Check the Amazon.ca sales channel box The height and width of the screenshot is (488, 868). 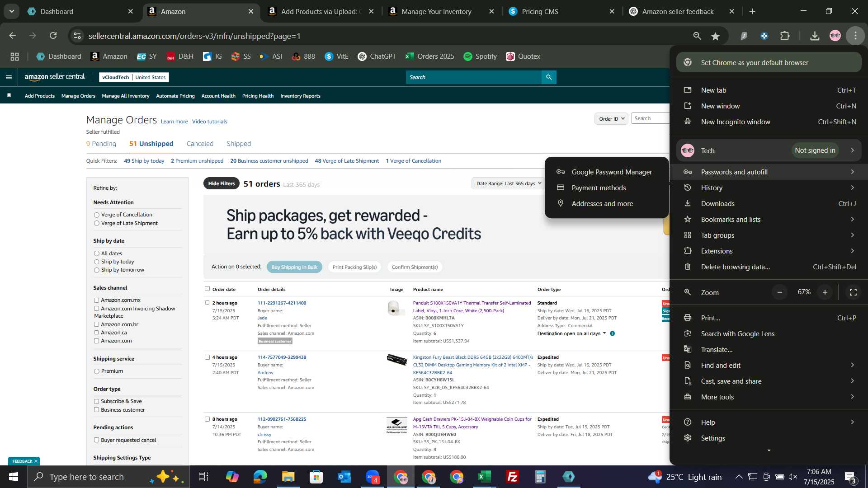96,333
